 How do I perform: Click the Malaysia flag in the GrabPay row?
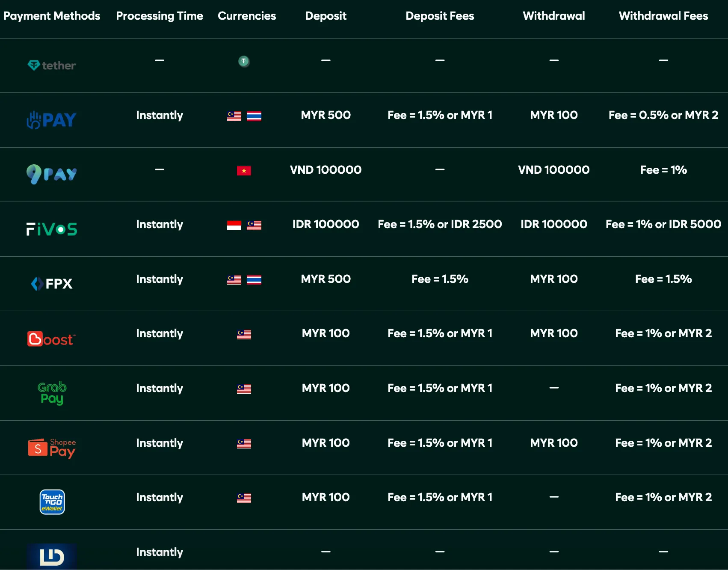coord(244,389)
